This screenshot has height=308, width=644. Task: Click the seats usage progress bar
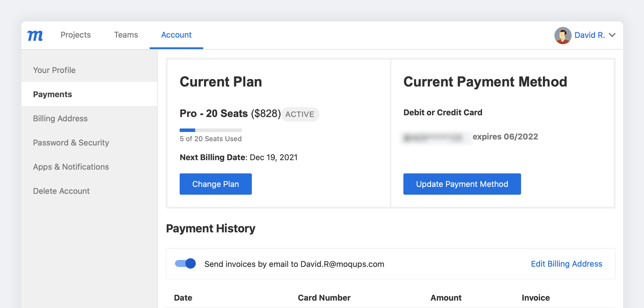click(210, 130)
